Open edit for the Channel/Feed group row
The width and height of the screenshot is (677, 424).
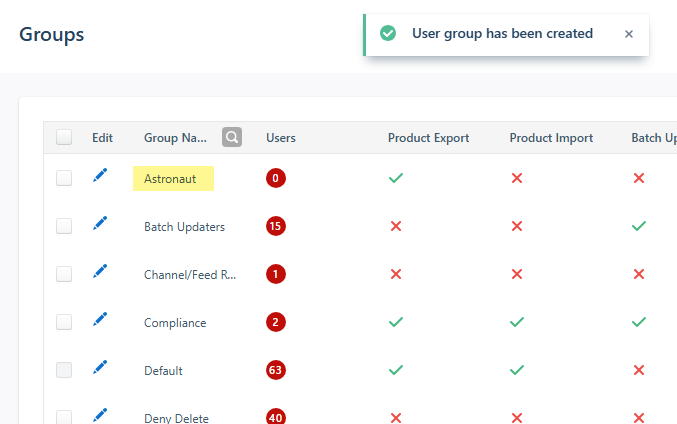(x=100, y=272)
